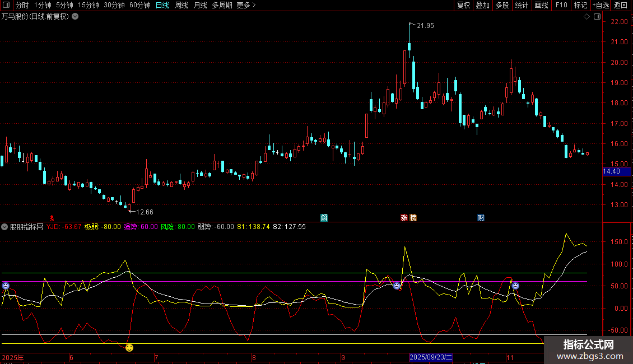Click the blue 财 financial marker icon
Image resolution: width=633 pixels, height=364 pixels.
481,218
